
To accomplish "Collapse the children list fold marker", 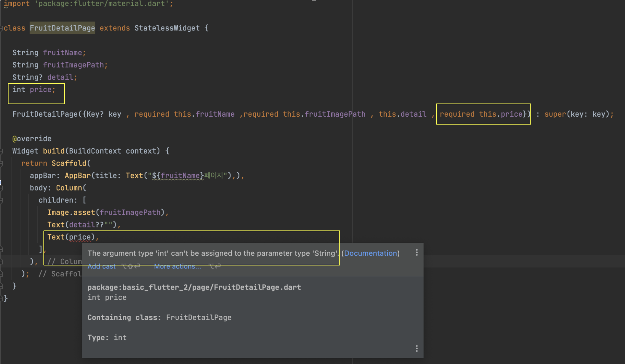I will [1, 201].
